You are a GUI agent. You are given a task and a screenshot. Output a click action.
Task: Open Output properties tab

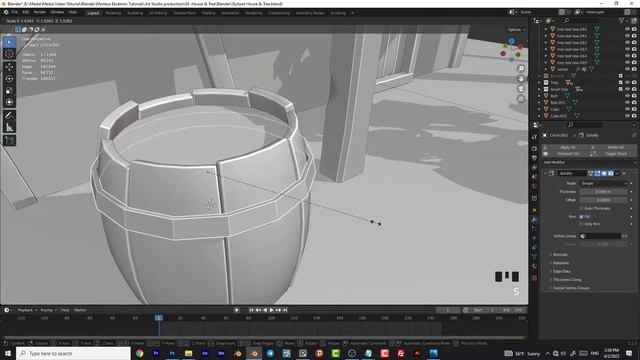pyautogui.click(x=534, y=158)
